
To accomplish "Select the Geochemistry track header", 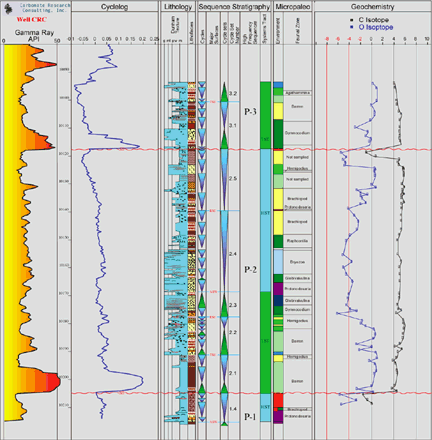I will [372, 7].
